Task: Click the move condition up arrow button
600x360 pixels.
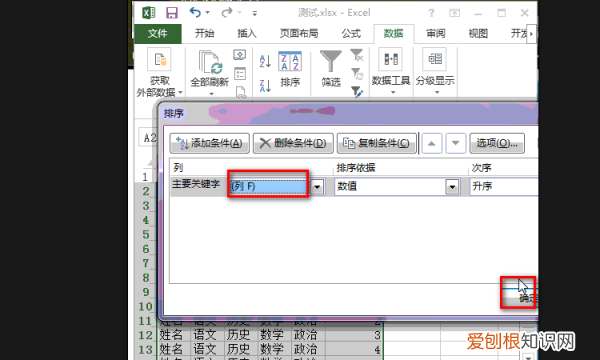Action: (x=432, y=143)
